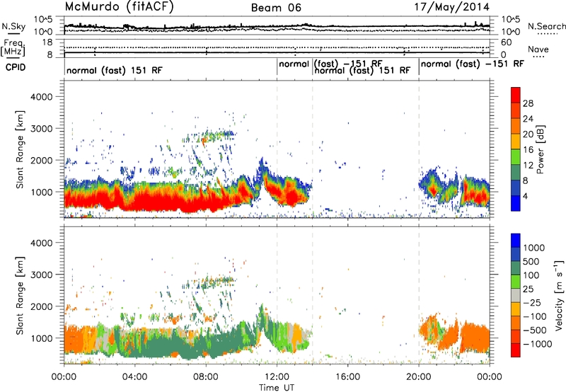
Task: Click the '4' tick on the Power scale
Action: (x=525, y=196)
